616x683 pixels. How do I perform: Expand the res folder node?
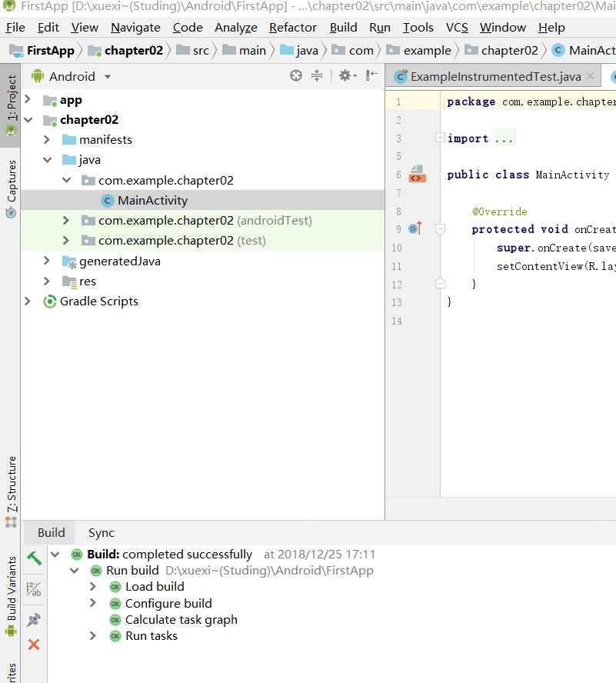pos(47,281)
